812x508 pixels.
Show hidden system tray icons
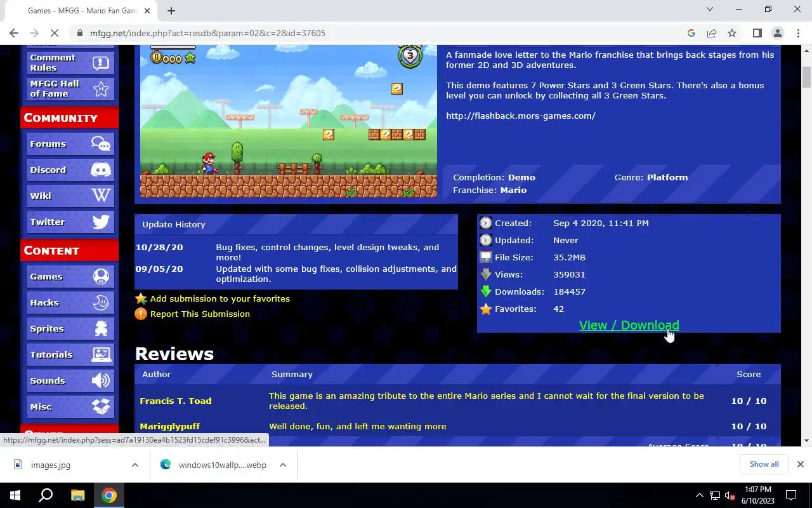pyautogui.click(x=700, y=495)
